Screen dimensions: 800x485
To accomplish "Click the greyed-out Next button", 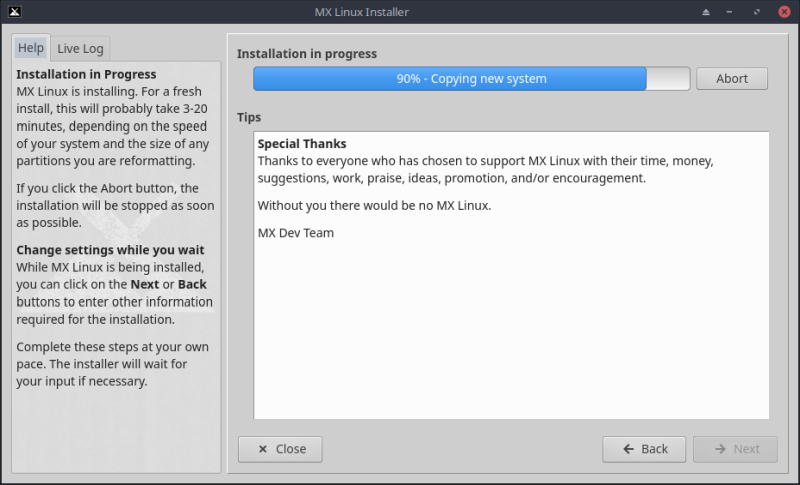I will tap(735, 449).
